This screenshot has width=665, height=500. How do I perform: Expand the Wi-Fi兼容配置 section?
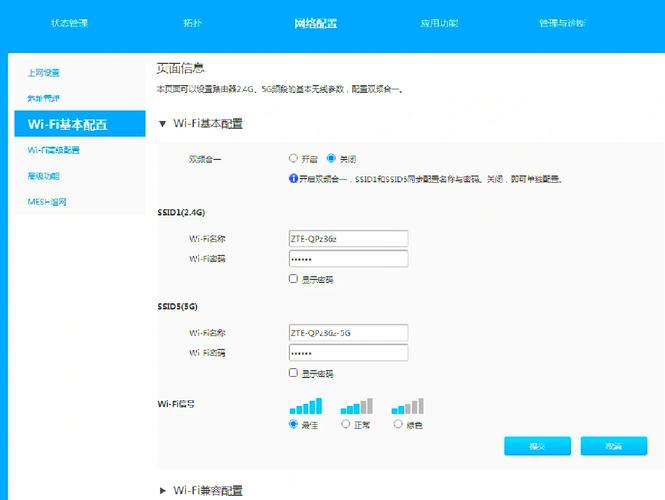(x=164, y=490)
